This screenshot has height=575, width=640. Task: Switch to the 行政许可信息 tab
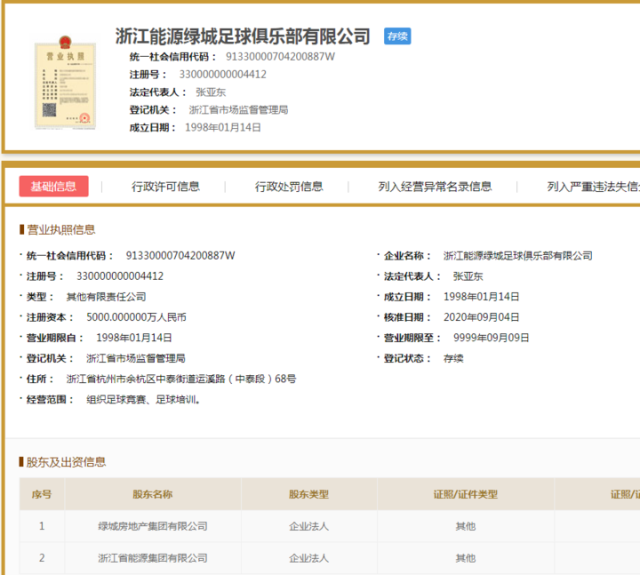[165, 186]
